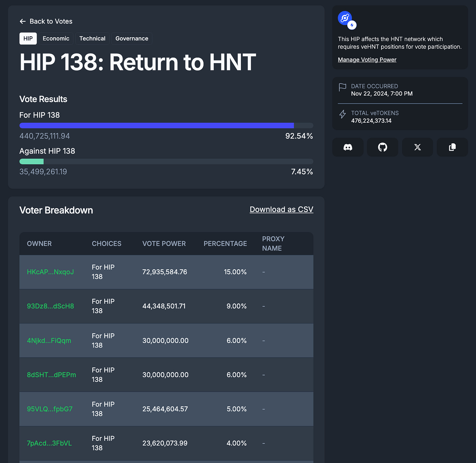This screenshot has width=476, height=463.
Task: Open the Discord link icon
Action: tap(348, 147)
